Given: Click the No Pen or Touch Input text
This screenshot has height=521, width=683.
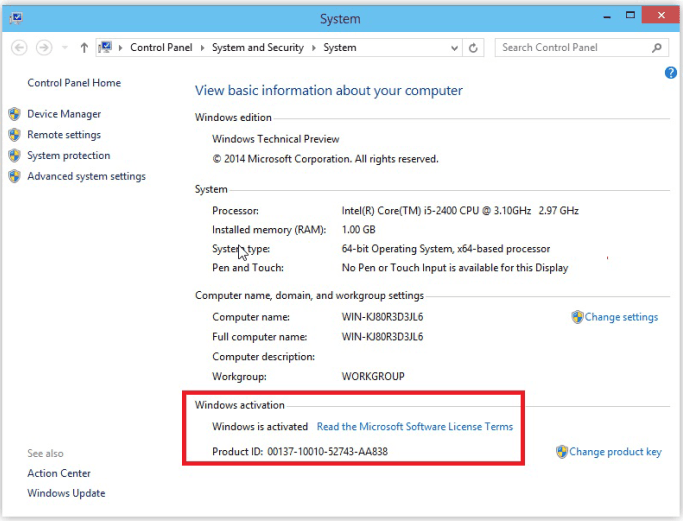Looking at the screenshot, I should (455, 267).
